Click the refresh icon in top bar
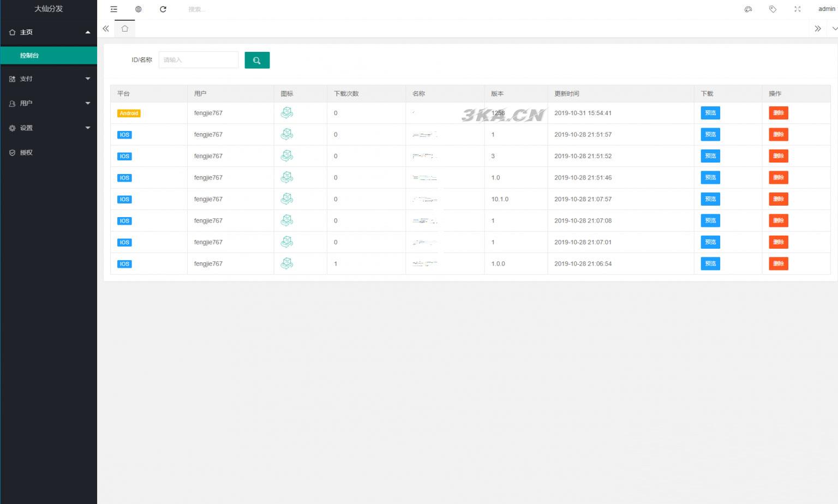838x504 pixels. tap(163, 9)
